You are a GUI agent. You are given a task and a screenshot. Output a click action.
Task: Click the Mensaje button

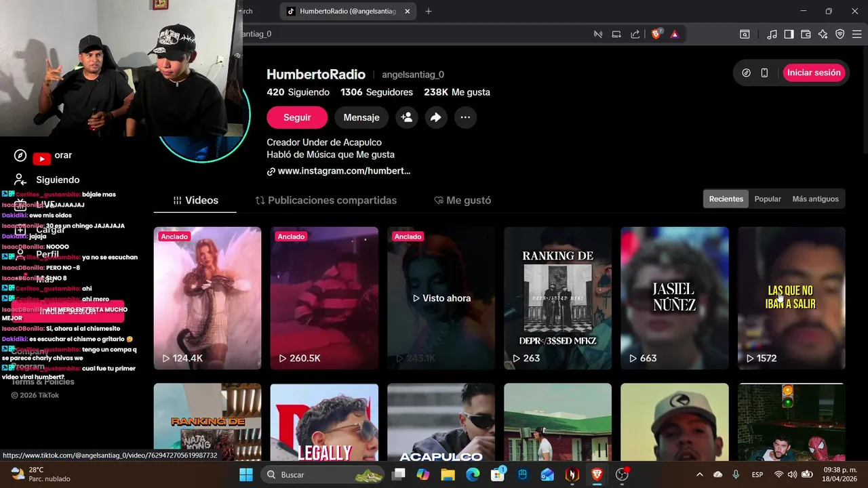coord(361,117)
